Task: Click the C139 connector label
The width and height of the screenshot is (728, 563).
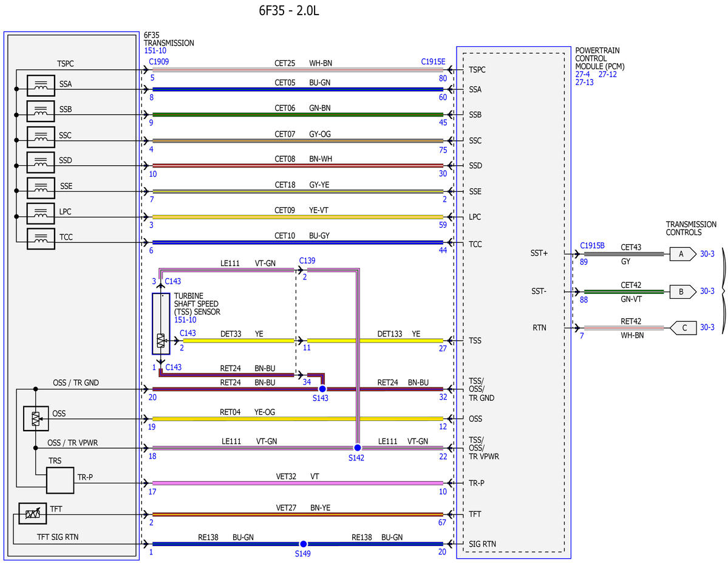Action: pyautogui.click(x=307, y=261)
